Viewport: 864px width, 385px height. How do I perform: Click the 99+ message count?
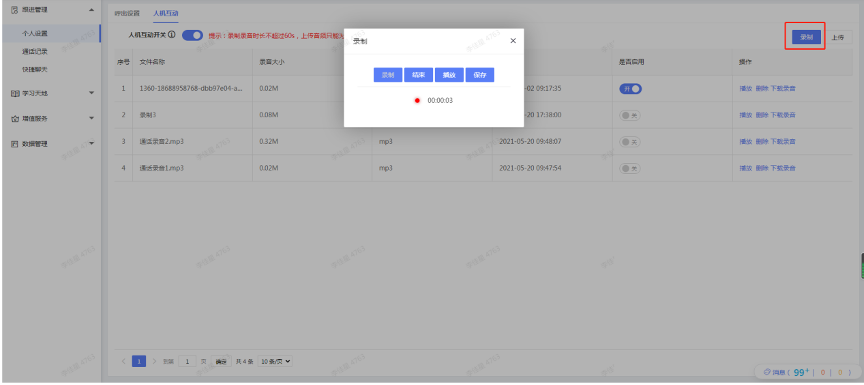click(801, 372)
